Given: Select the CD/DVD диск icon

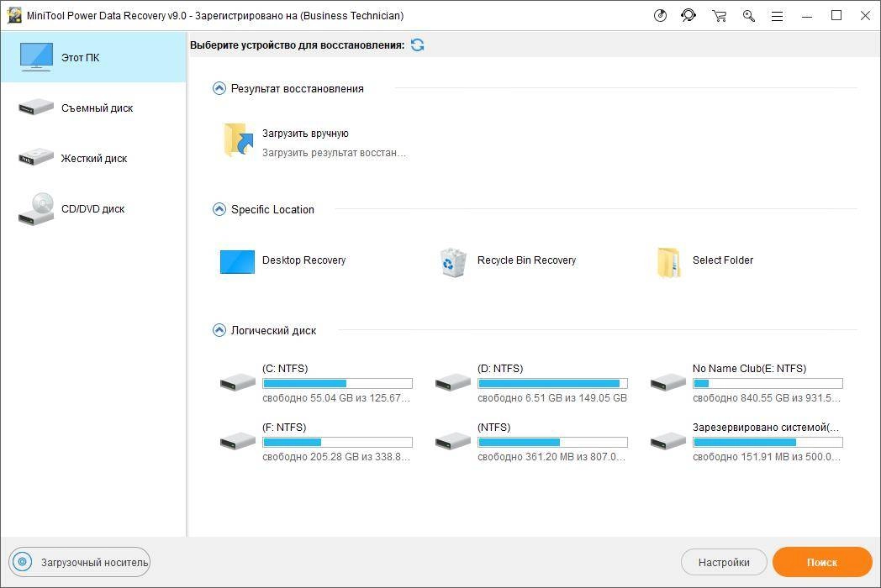Looking at the screenshot, I should click(36, 208).
